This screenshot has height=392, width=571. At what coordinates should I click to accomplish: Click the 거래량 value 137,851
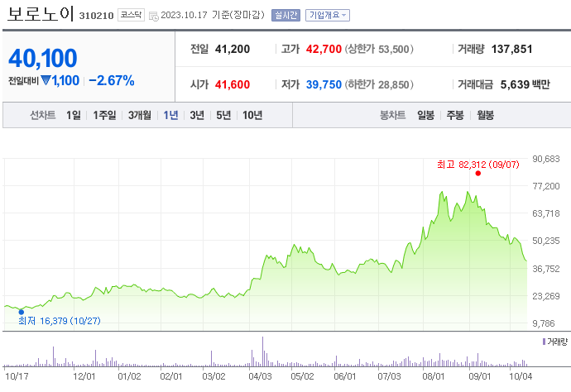coord(511,49)
